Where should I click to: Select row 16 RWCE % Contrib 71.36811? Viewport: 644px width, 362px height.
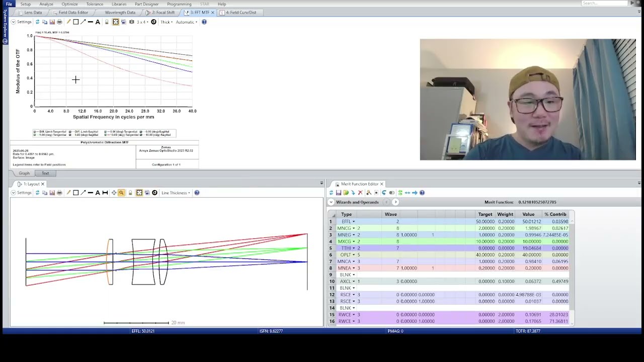[x=555, y=321]
